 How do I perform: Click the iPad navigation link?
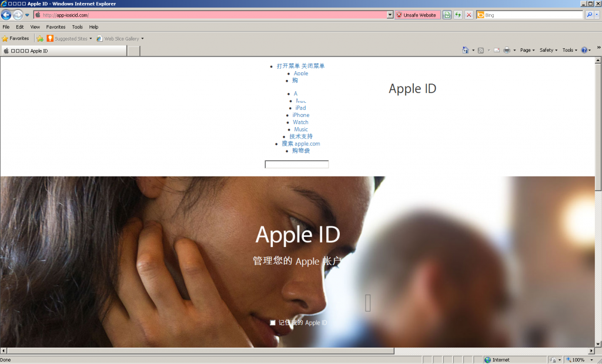click(300, 108)
